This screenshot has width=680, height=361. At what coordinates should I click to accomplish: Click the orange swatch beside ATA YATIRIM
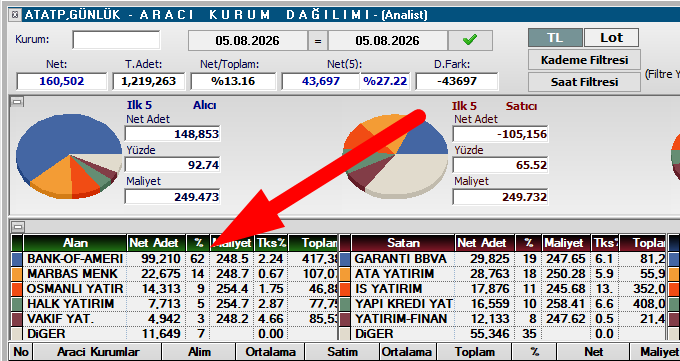pyautogui.click(x=345, y=274)
